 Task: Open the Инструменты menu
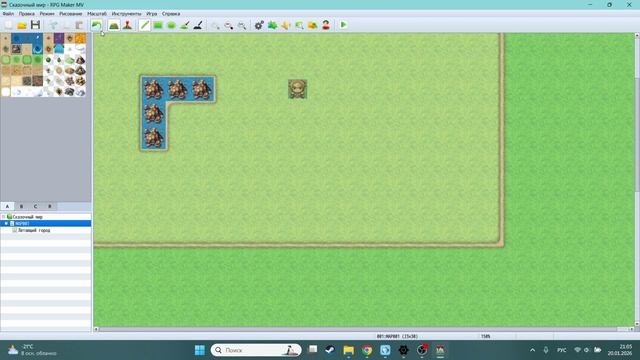point(126,13)
